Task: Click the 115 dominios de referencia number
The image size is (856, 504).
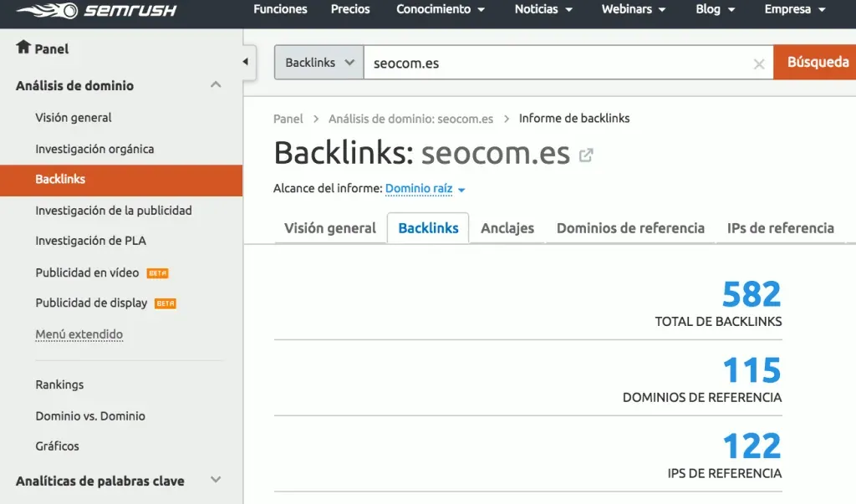Action: [x=752, y=370]
